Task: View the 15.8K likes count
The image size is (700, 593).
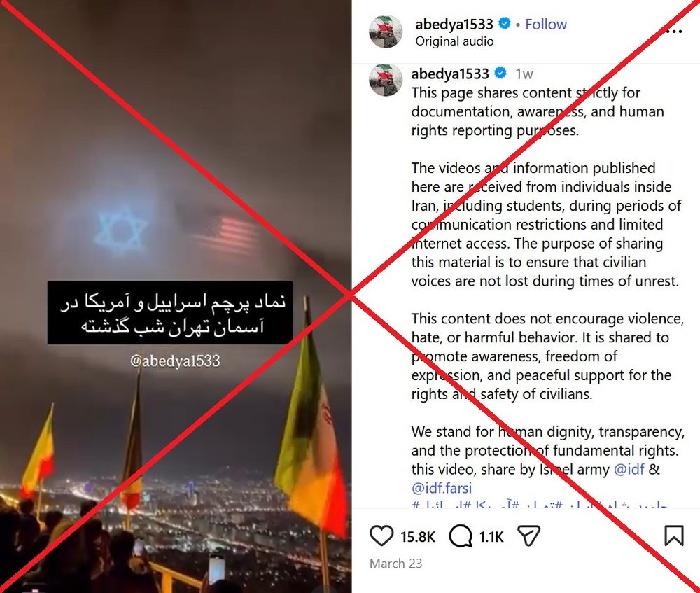Action: [x=417, y=537]
